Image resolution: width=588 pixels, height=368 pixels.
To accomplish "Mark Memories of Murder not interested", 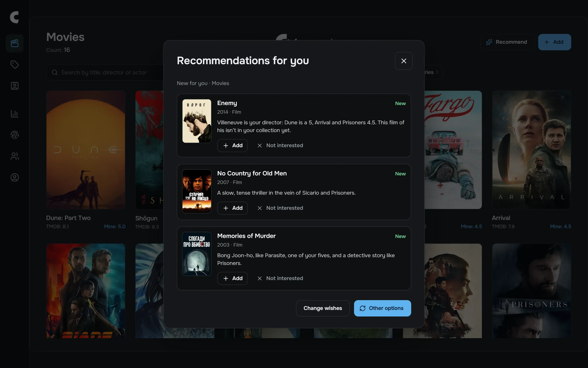I will point(280,278).
